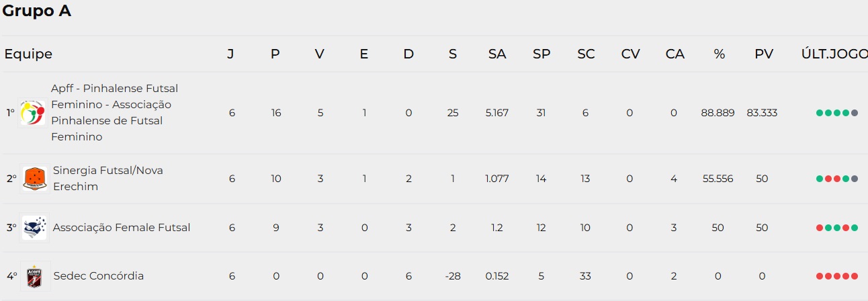Image resolution: width=868 pixels, height=301 pixels.
Task: Click the Equipe column header
Action: (28, 54)
